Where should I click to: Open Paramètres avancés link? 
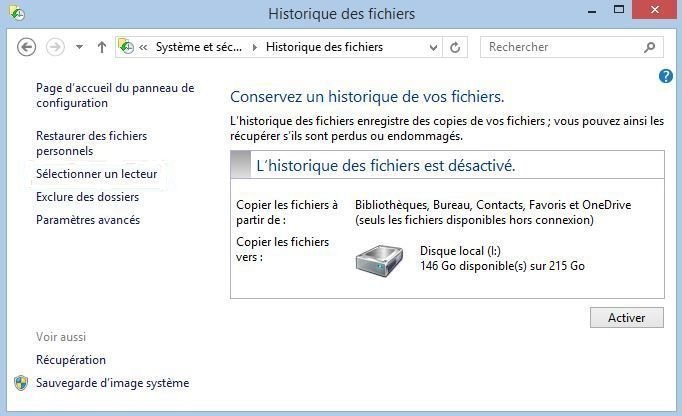click(x=88, y=220)
